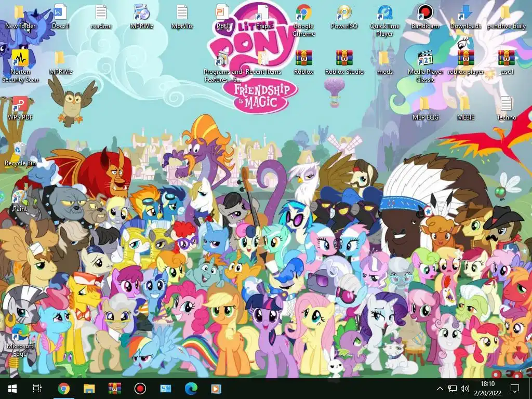Viewport: 532px width, 399px height.
Task: Select the Google Chrome desktop shortcut
Action: point(303,20)
